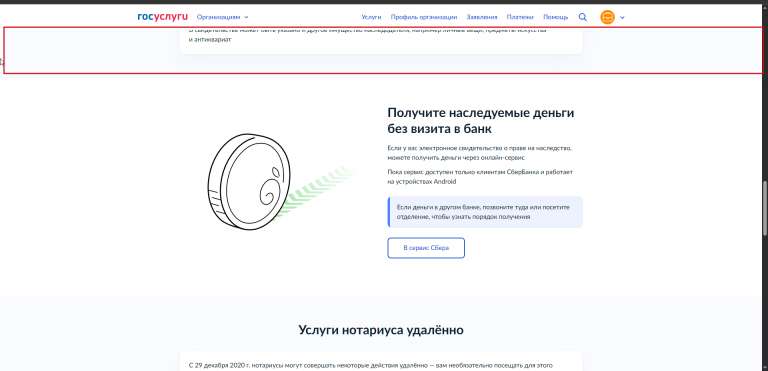Open the search magnifier icon
This screenshot has height=371, width=768.
582,17
